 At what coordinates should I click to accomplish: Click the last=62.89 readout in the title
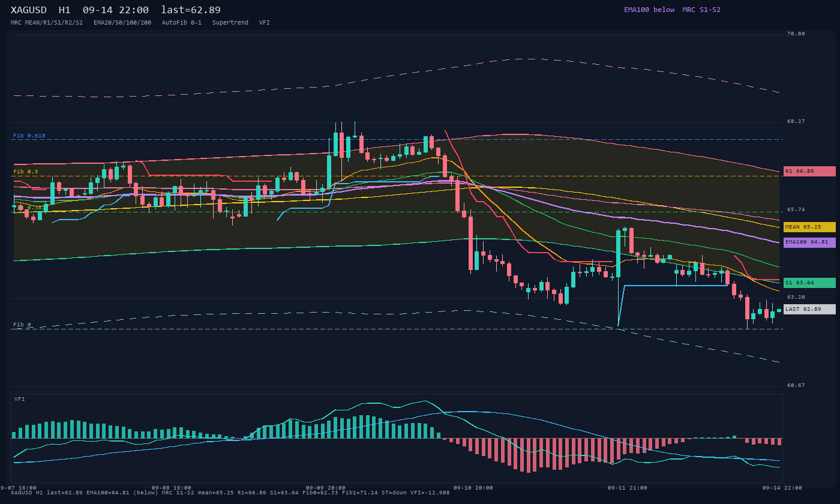pos(191,10)
